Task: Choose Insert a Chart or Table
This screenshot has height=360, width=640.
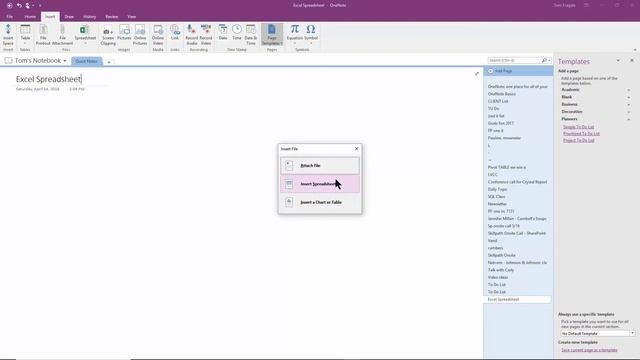Action: [320, 202]
